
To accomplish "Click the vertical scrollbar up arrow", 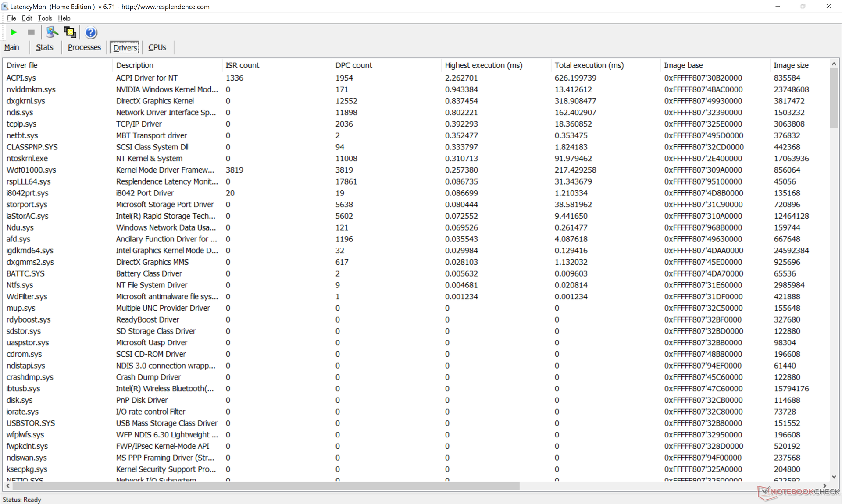I will pyautogui.click(x=834, y=64).
